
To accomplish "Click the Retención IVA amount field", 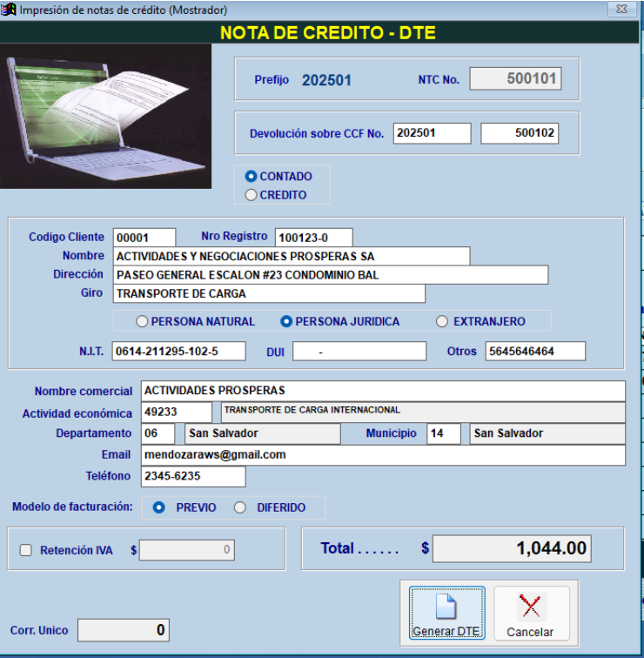I will coord(187,550).
